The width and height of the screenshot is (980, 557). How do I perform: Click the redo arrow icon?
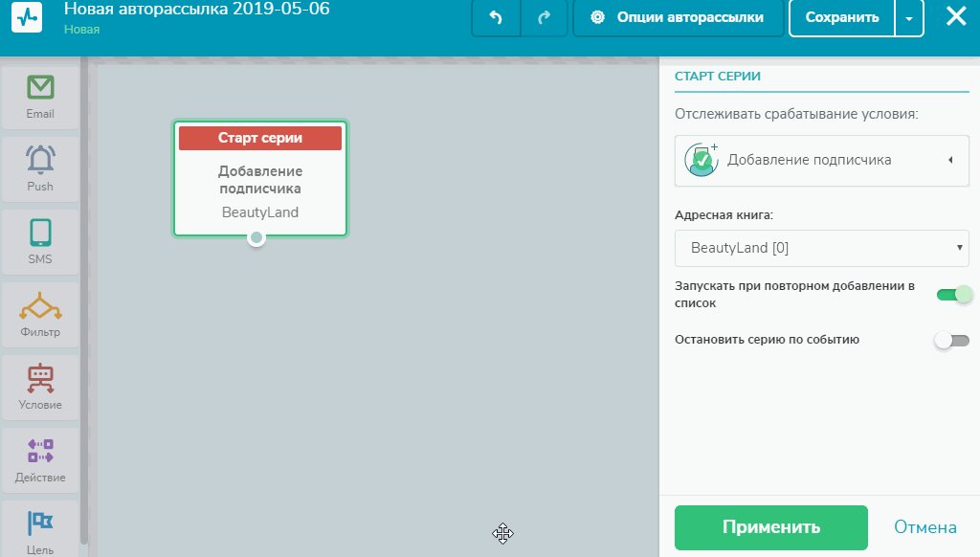544,18
